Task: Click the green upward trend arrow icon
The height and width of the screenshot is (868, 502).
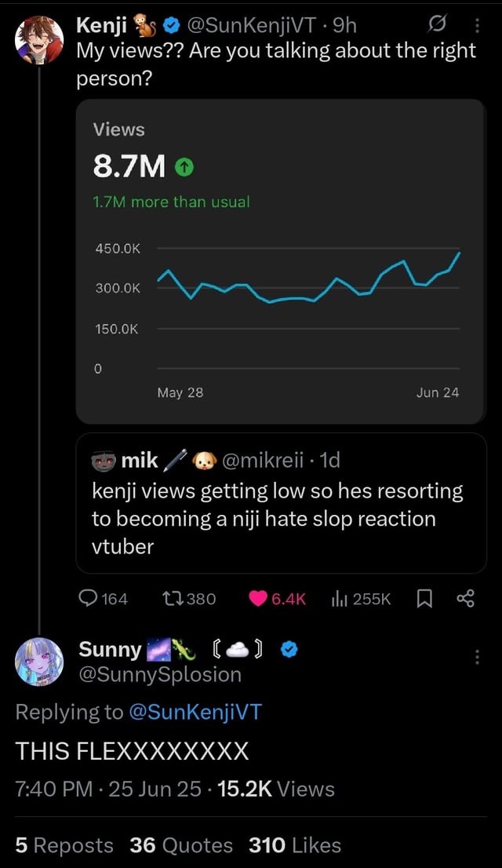Action: coord(185,166)
